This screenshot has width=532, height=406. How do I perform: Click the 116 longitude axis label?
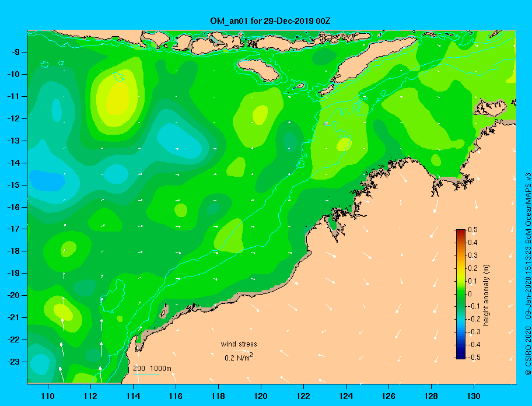point(176,396)
